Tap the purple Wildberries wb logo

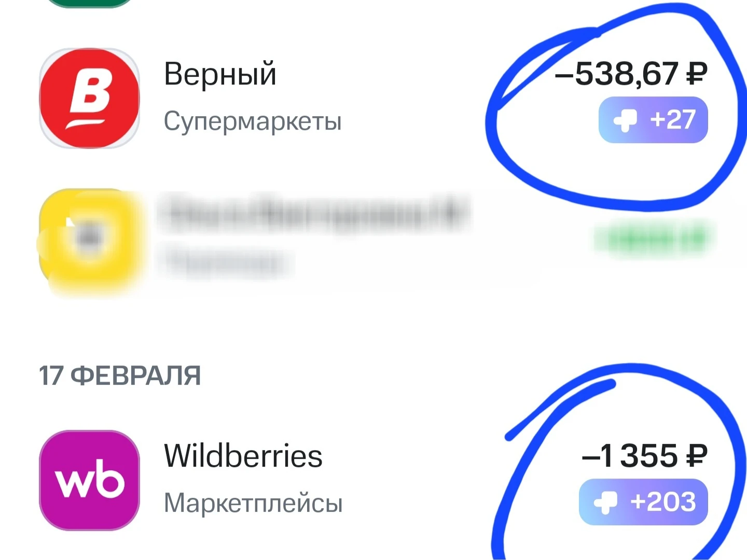(x=90, y=480)
